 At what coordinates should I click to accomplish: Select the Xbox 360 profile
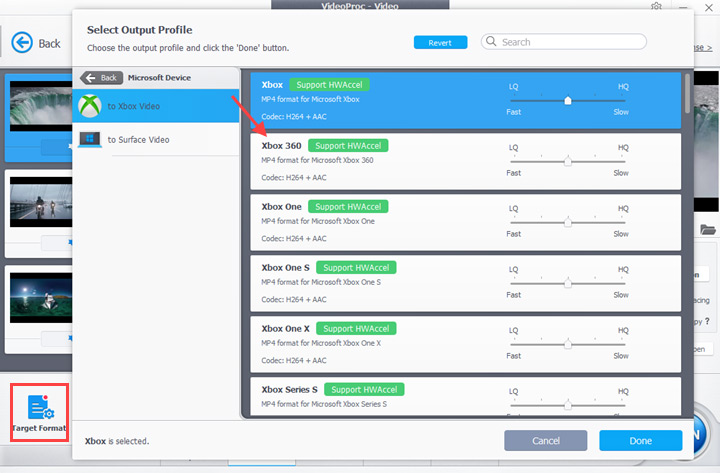point(466,161)
